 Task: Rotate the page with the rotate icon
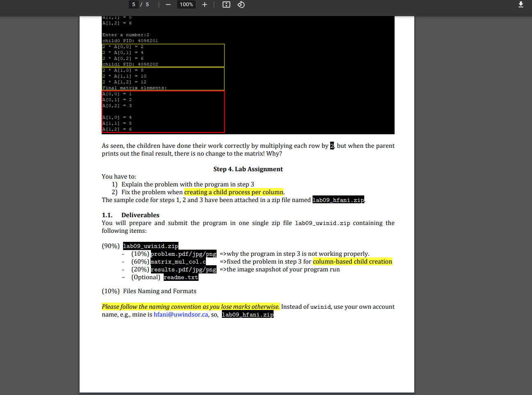click(x=241, y=5)
